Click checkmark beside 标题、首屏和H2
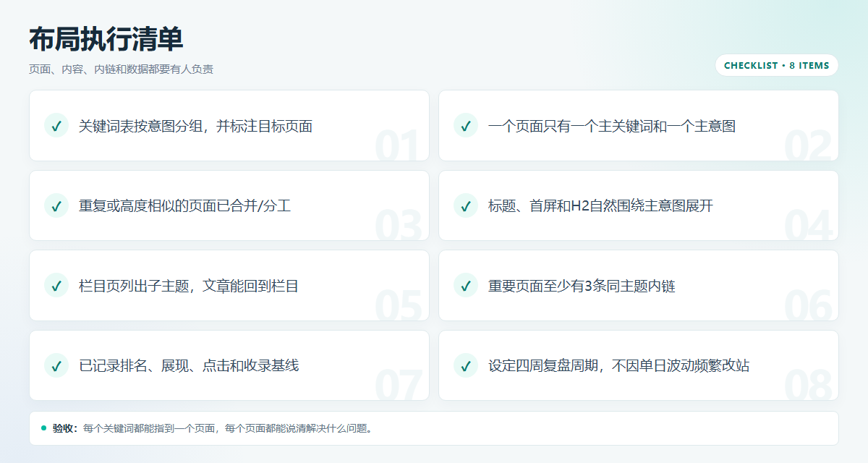868x463 pixels. click(466, 205)
